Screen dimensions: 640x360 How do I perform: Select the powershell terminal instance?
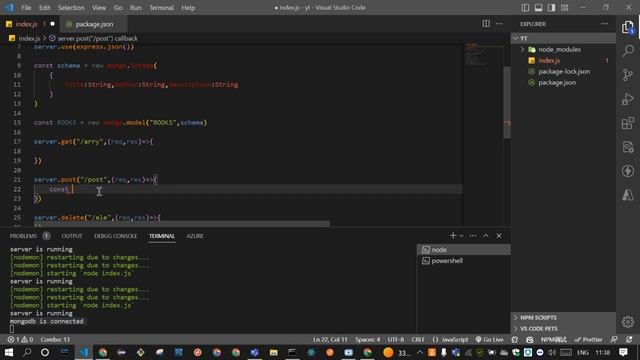(x=464, y=260)
